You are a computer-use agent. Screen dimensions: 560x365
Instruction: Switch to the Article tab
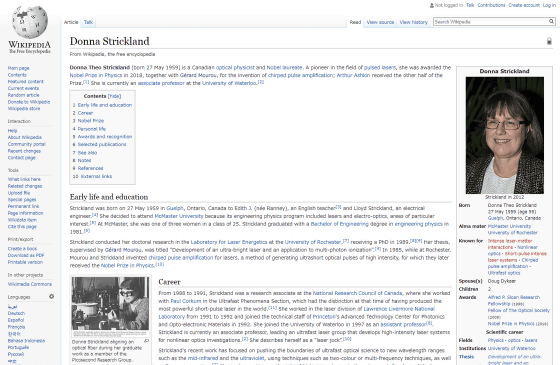tap(71, 22)
